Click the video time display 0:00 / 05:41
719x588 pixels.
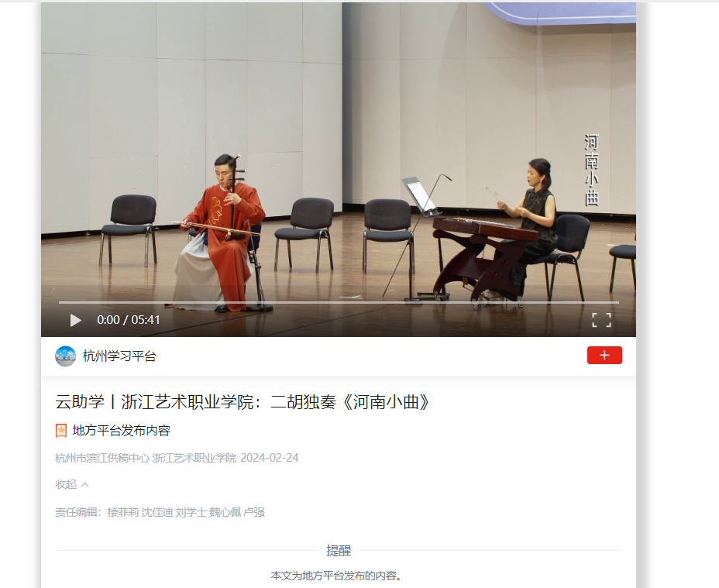tap(129, 320)
